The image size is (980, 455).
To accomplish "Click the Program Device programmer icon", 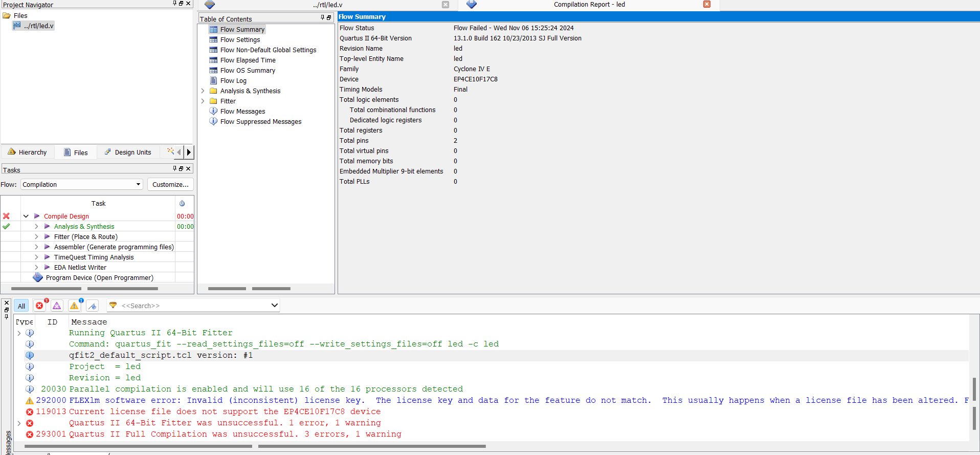I will [38, 277].
